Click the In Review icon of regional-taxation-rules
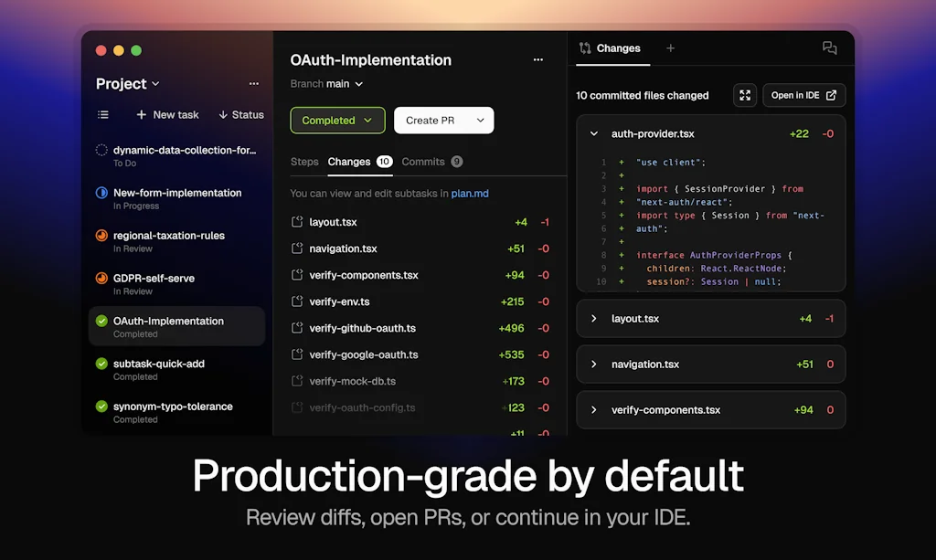Viewport: 936px width, 560px height. pos(101,236)
